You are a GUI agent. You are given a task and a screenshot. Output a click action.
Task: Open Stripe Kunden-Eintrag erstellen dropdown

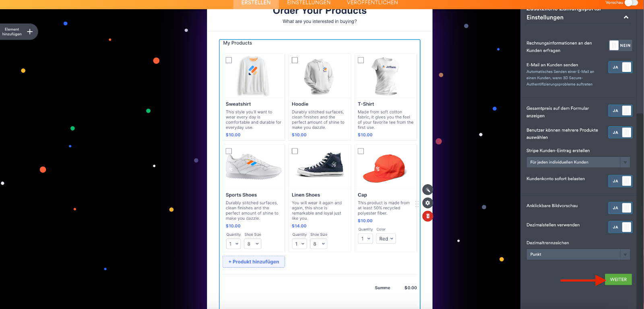[x=578, y=162]
